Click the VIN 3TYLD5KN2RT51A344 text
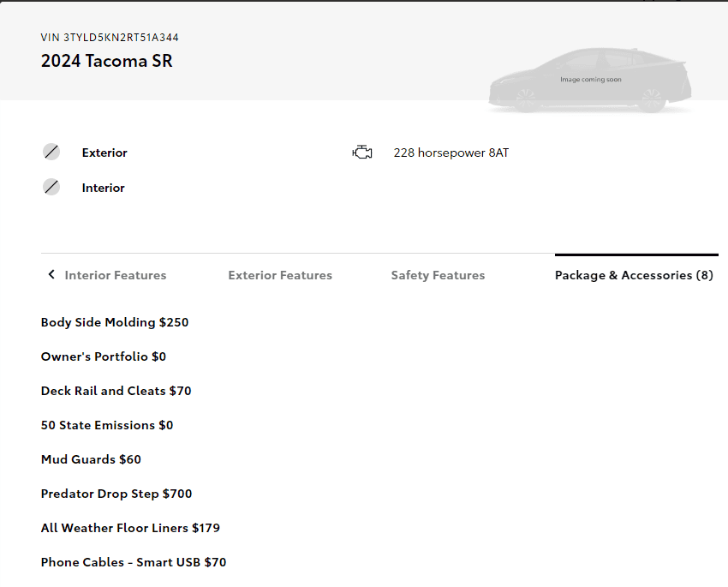728x587 pixels. 110,38
